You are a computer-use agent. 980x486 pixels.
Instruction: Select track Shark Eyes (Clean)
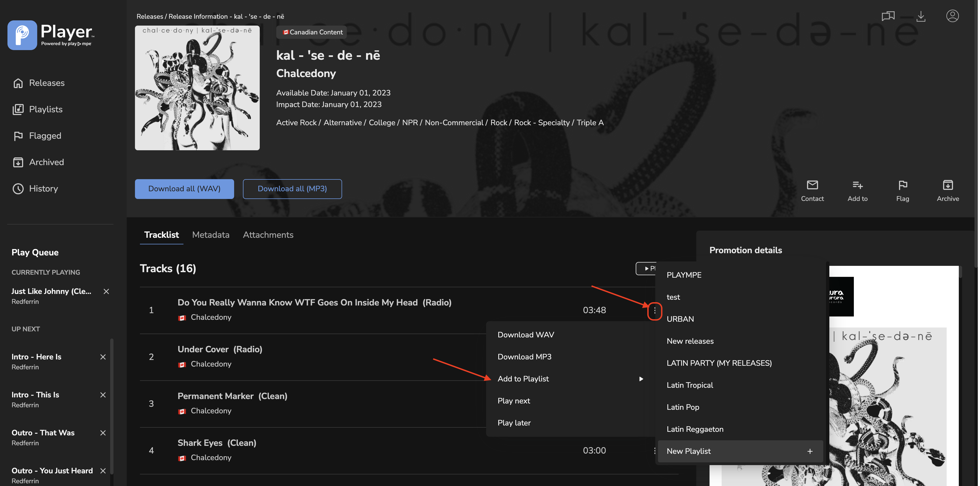point(217,443)
